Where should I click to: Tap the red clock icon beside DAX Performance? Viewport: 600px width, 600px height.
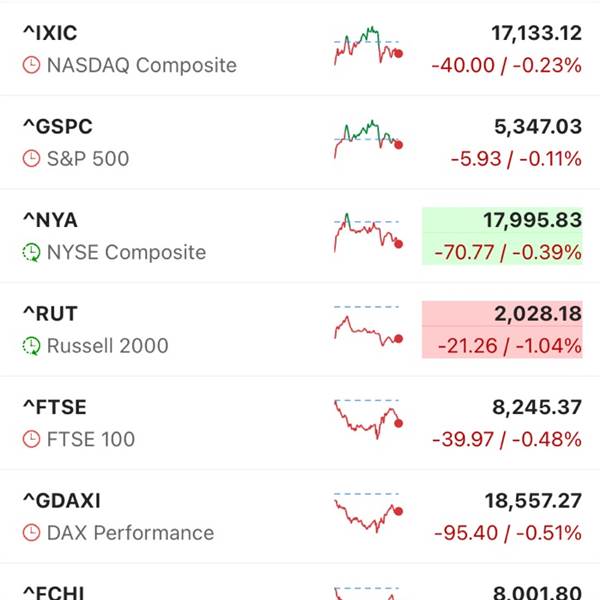[31, 533]
